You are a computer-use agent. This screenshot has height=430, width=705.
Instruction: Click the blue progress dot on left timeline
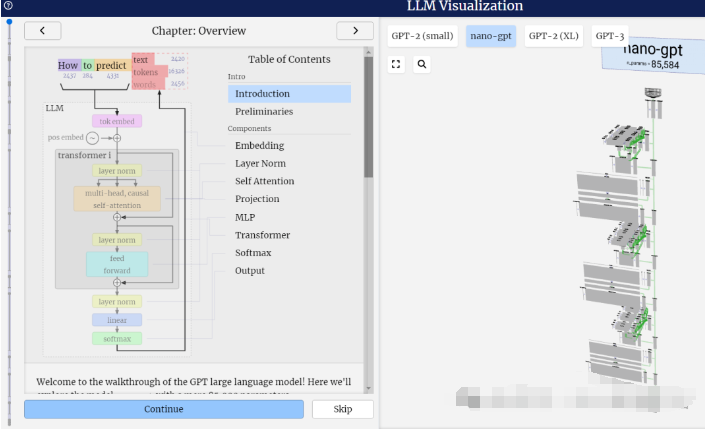click(9, 22)
